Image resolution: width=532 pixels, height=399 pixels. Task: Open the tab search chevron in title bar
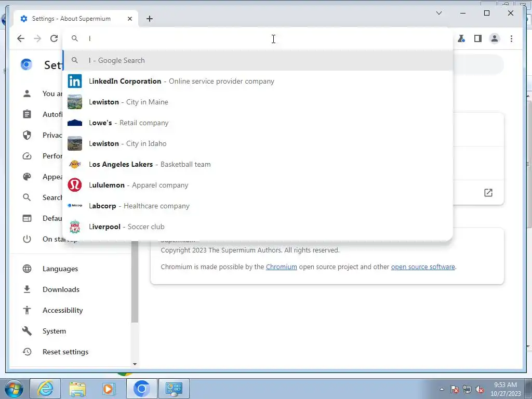click(438, 13)
